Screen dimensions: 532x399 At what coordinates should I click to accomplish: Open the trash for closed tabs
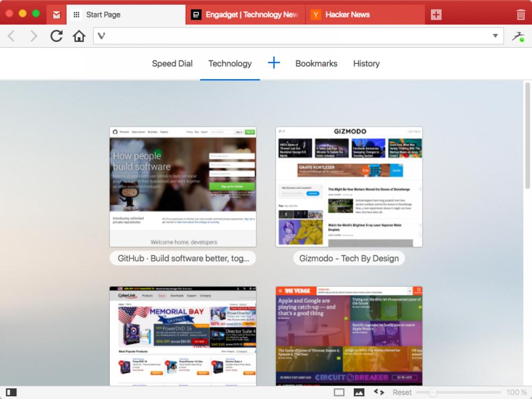[520, 14]
